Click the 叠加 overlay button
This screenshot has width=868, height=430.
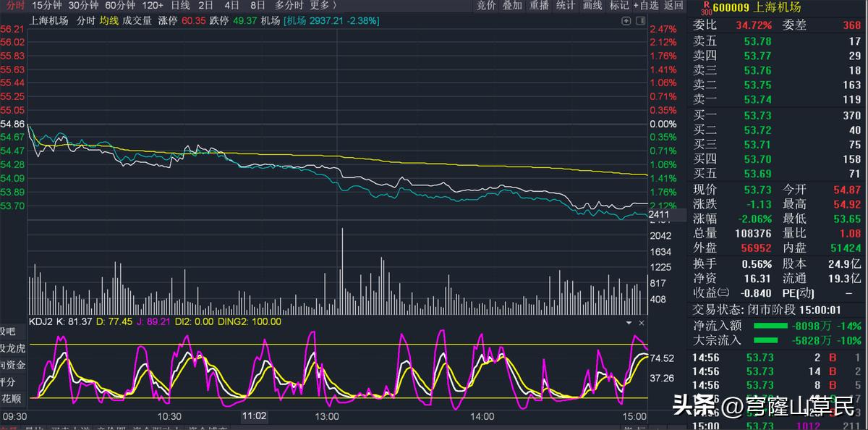point(512,6)
